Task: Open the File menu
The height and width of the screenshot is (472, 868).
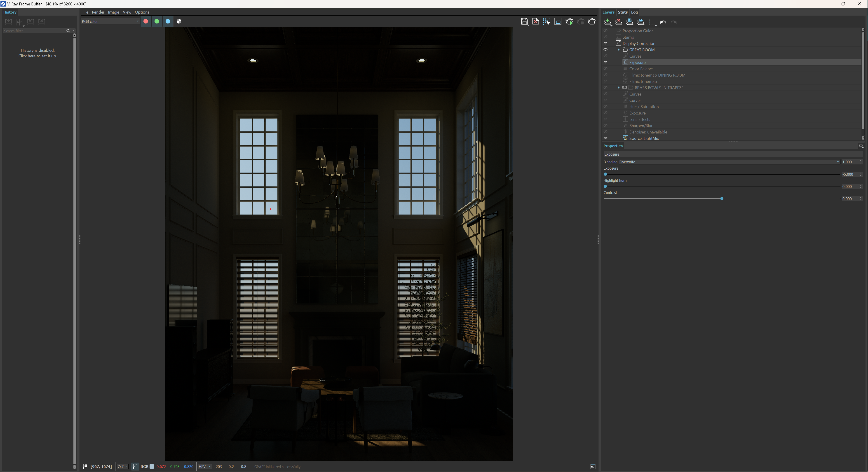Action: [85, 12]
